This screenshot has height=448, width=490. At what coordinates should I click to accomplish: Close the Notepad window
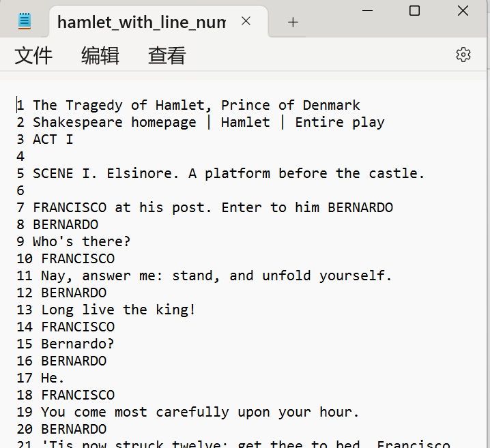463,11
